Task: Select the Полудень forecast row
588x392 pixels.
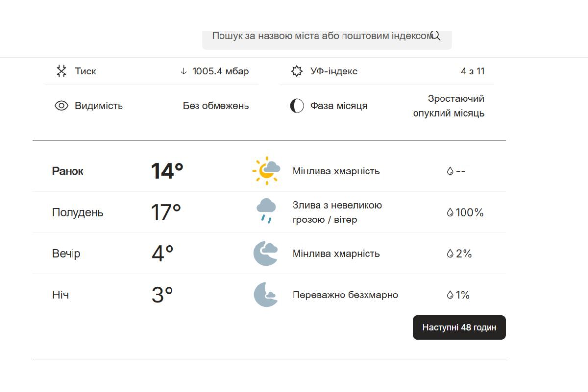Action: tap(269, 212)
